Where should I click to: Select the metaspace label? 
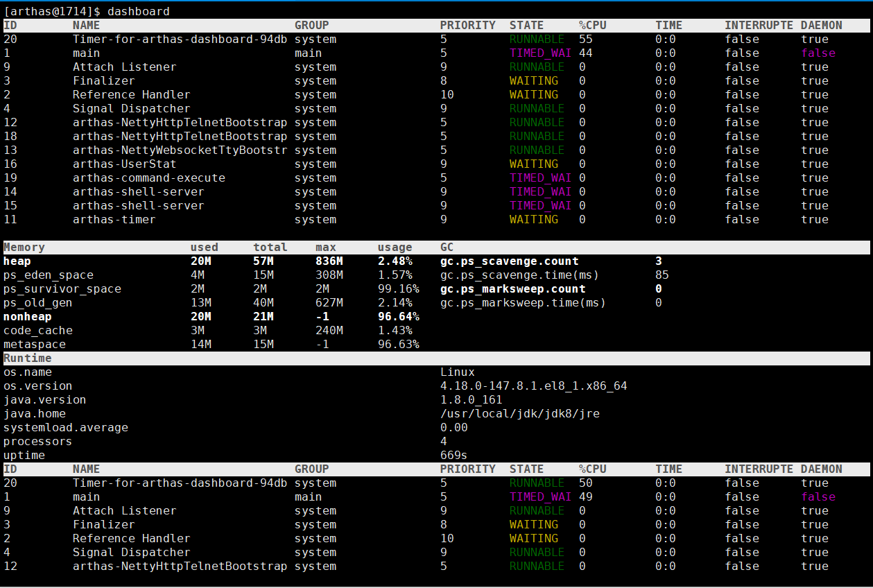[x=35, y=345]
